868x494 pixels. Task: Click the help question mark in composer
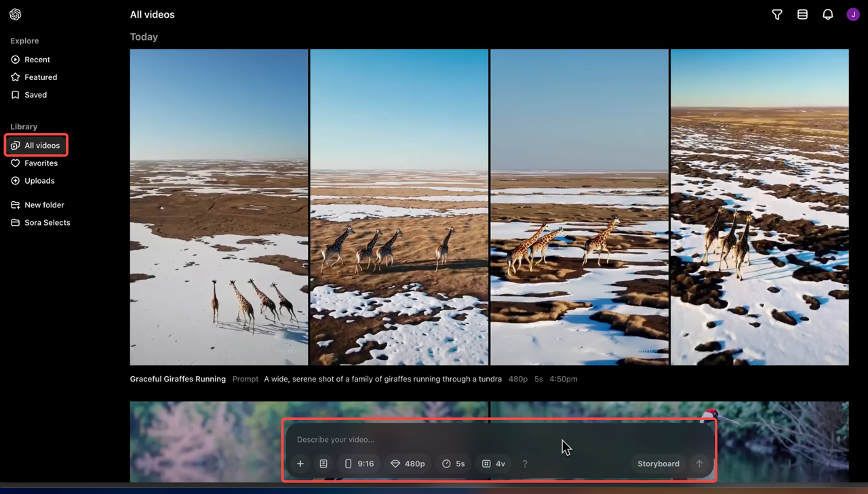click(x=525, y=464)
